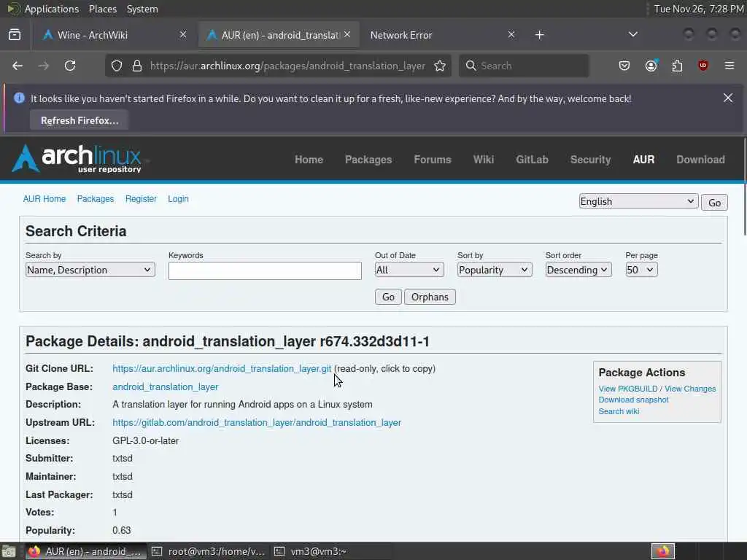Reload the current page
This screenshot has width=747, height=560.
tap(70, 66)
